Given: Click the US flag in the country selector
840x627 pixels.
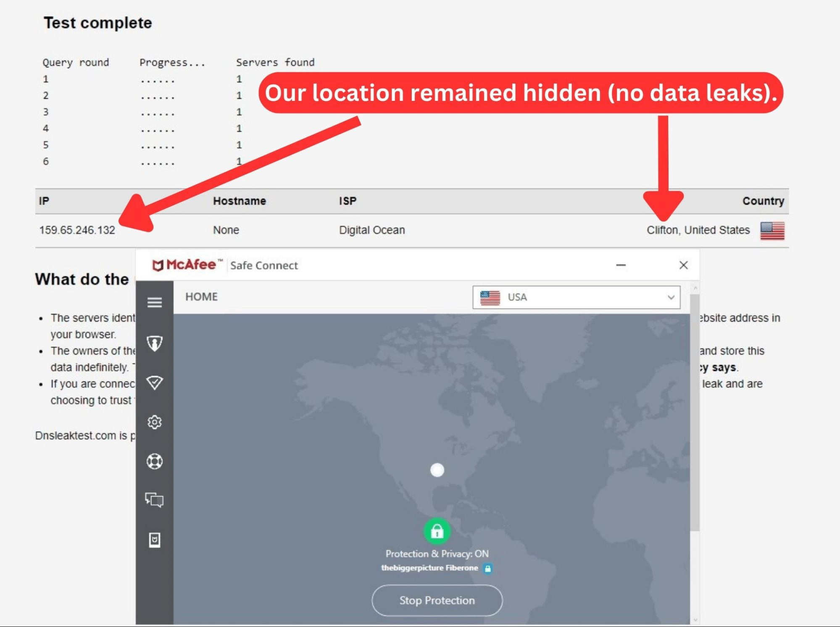Looking at the screenshot, I should [x=490, y=298].
